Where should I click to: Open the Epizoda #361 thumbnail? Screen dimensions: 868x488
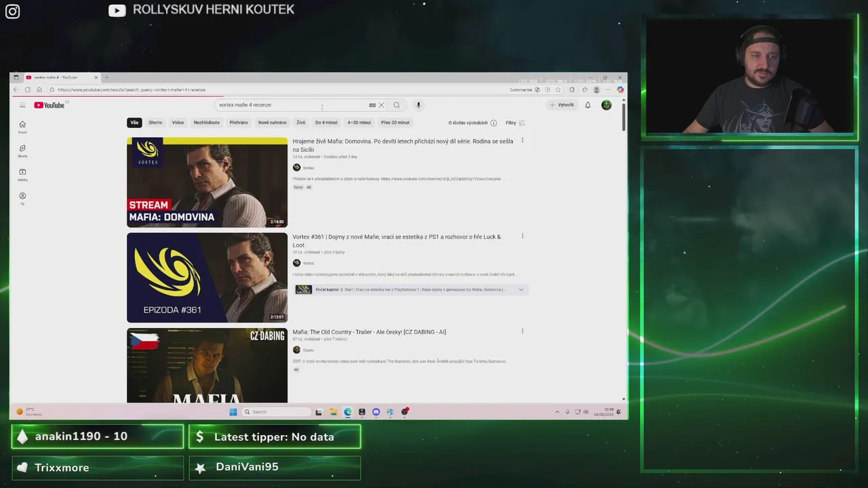[x=207, y=278]
